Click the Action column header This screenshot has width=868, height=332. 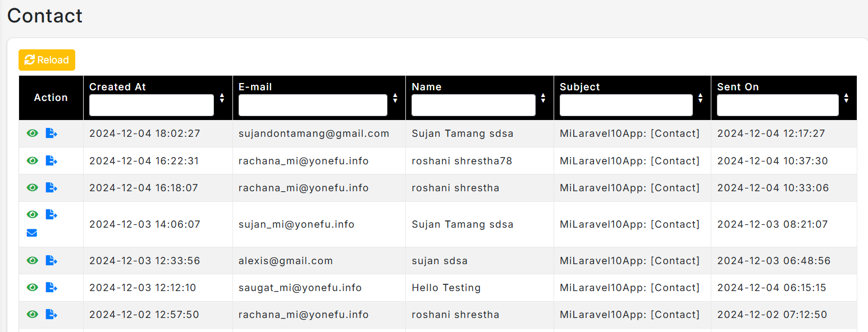(51, 98)
